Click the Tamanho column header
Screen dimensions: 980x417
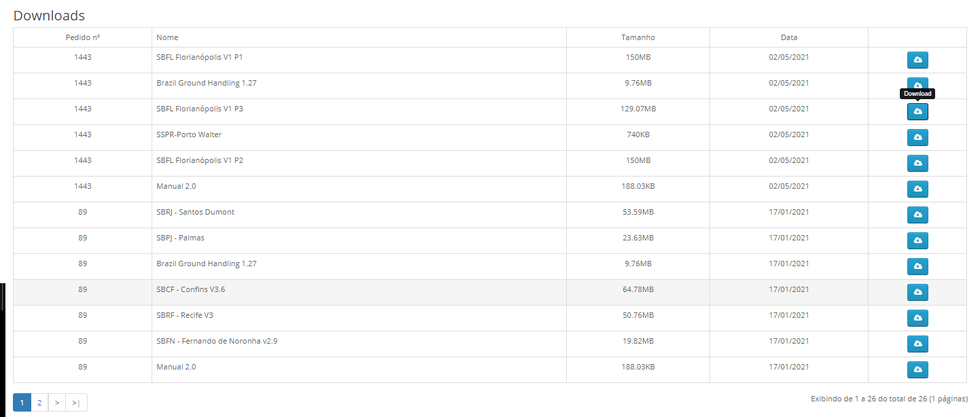pos(637,37)
